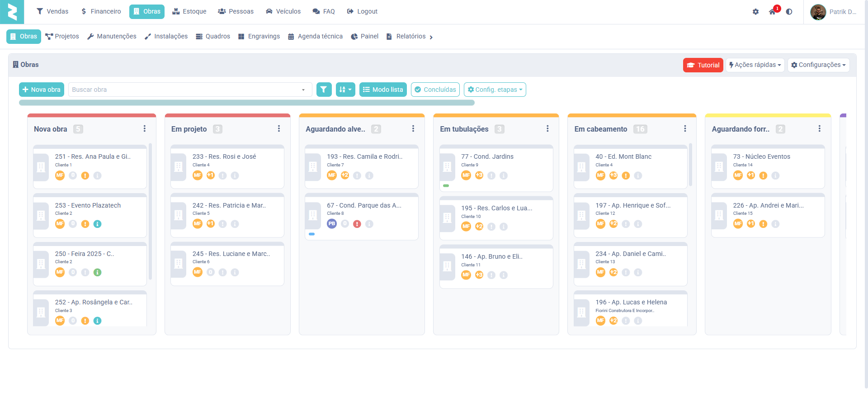Viewport: 868px width, 412px height.
Task: Click the Nova obra button
Action: (42, 90)
